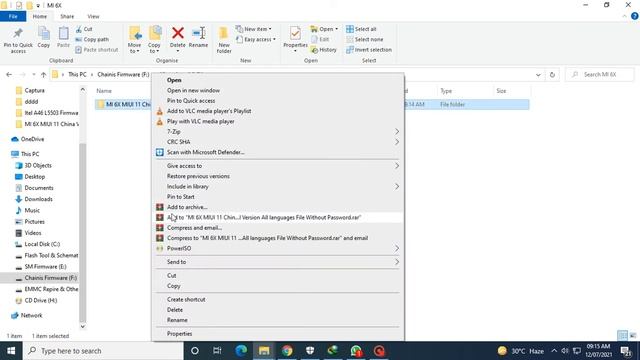
Task: Click the Cortana circle taskbar icon
Action: (195, 351)
